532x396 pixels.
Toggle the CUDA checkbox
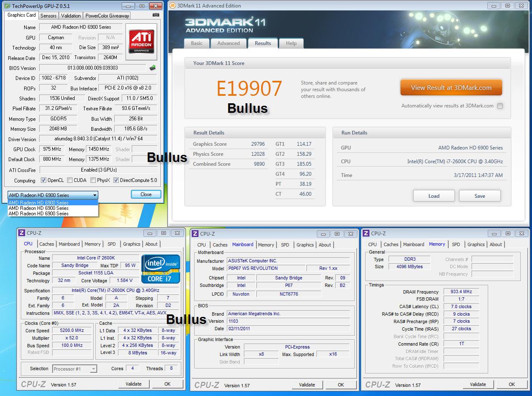pos(70,180)
